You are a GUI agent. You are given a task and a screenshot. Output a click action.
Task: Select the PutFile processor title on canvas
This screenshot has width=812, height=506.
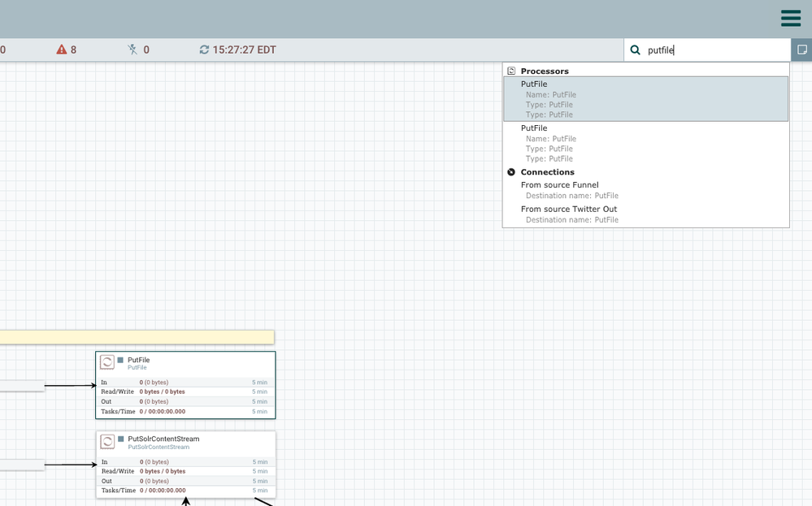[x=139, y=360]
